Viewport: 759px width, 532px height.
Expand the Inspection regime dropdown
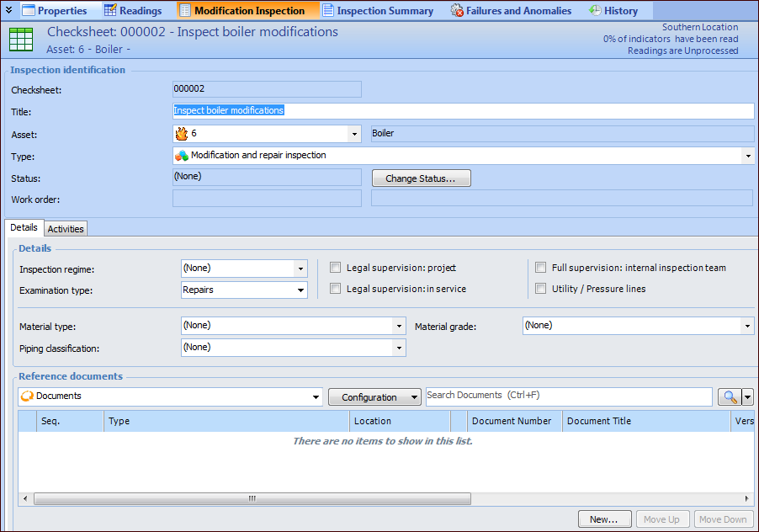tap(300, 269)
